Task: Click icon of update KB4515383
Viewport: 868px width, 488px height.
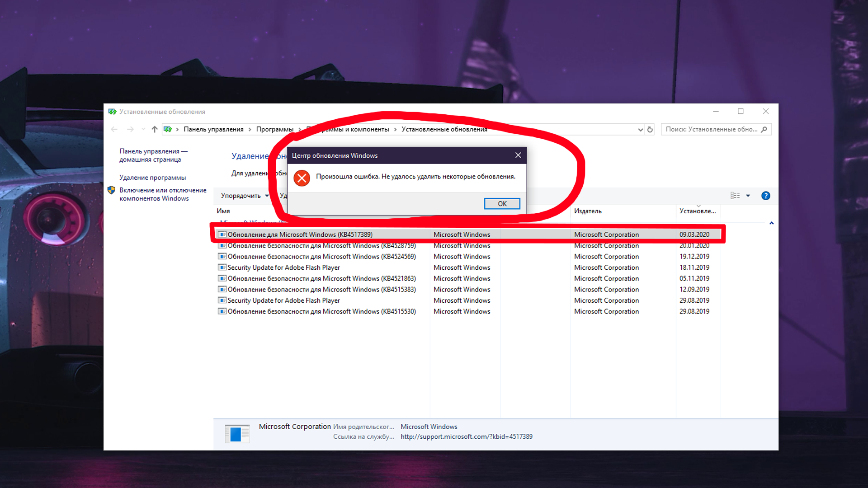Action: [x=222, y=290]
